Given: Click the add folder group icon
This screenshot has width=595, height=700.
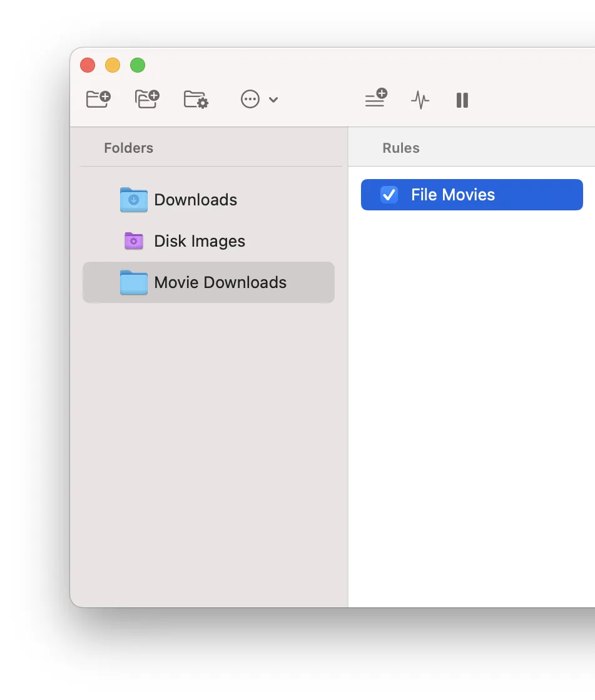Looking at the screenshot, I should click(147, 99).
